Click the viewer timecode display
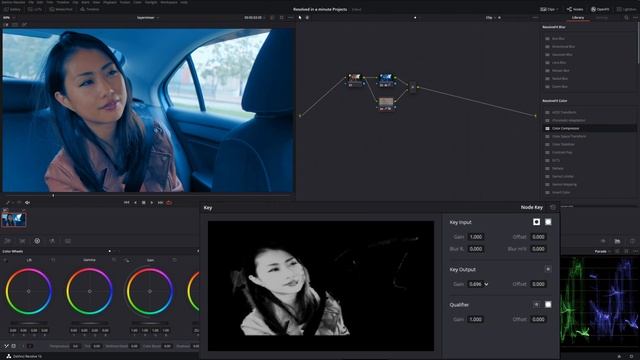This screenshot has height=360, width=640. [x=253, y=18]
